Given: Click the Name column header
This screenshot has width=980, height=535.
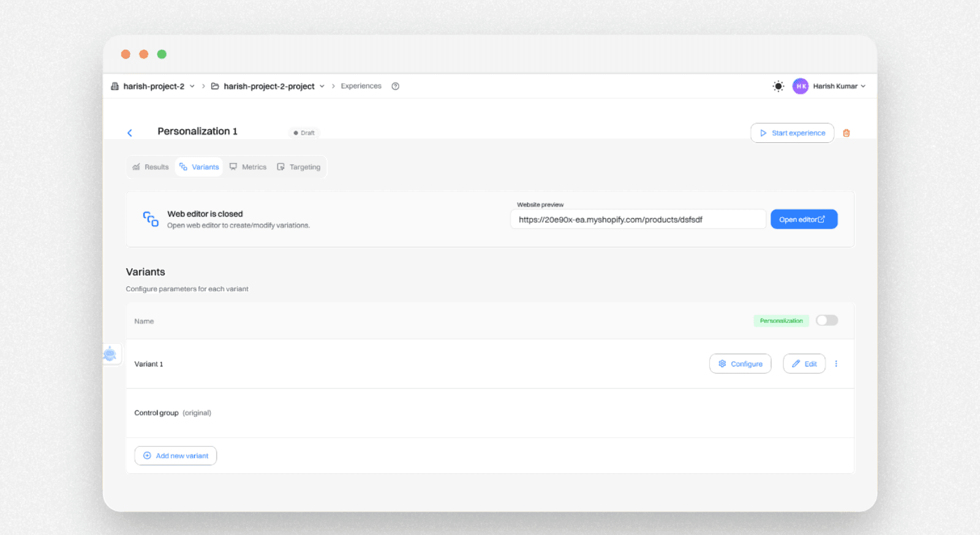Looking at the screenshot, I should coord(144,321).
